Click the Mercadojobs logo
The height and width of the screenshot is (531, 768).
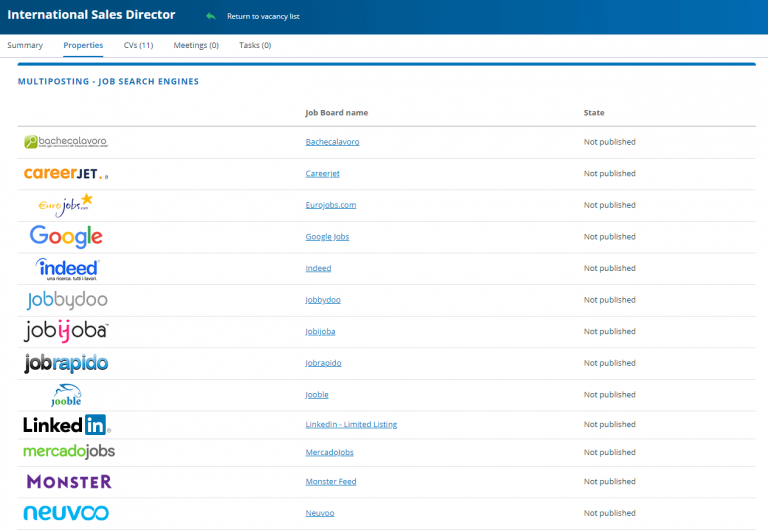coord(69,452)
